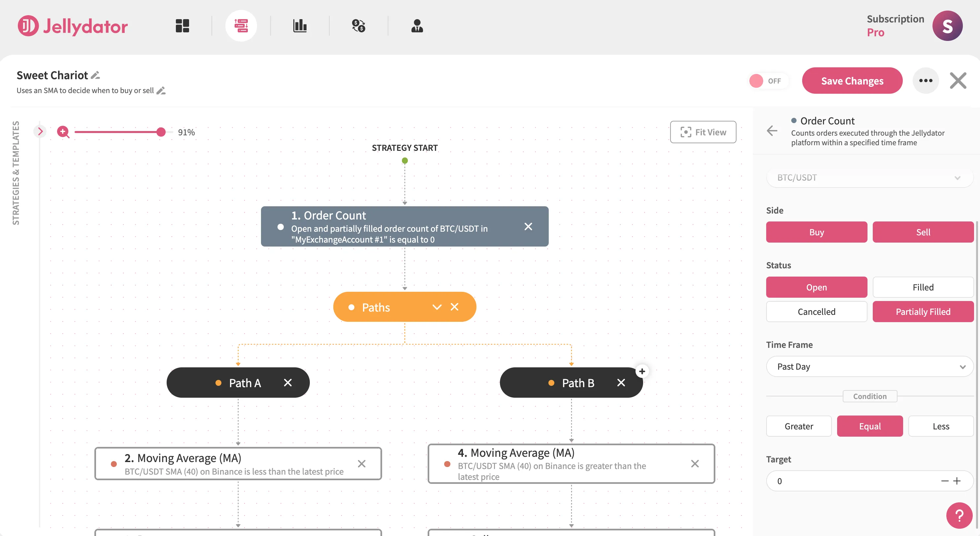Click the Strategy Start green dot
The image size is (980, 536).
[x=405, y=161]
